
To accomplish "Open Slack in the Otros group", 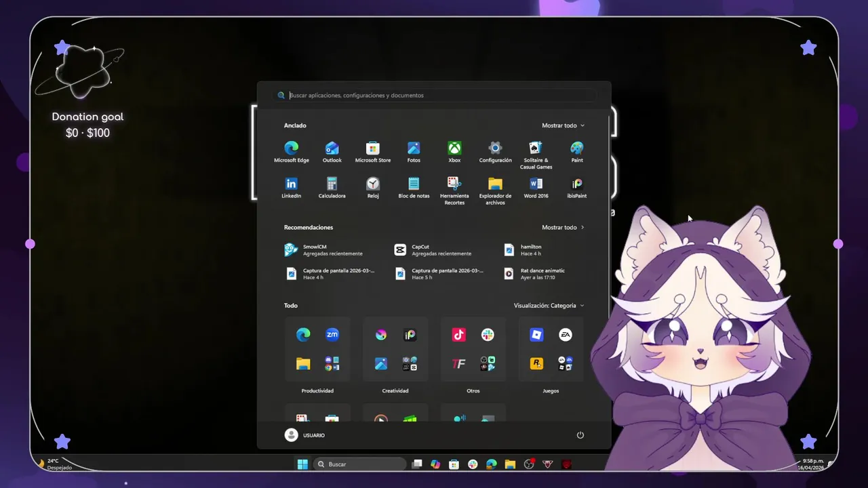I will pyautogui.click(x=488, y=335).
